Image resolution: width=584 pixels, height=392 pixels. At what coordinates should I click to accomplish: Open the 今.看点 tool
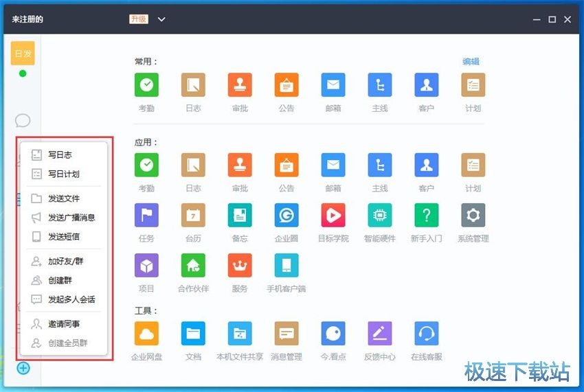(333, 334)
